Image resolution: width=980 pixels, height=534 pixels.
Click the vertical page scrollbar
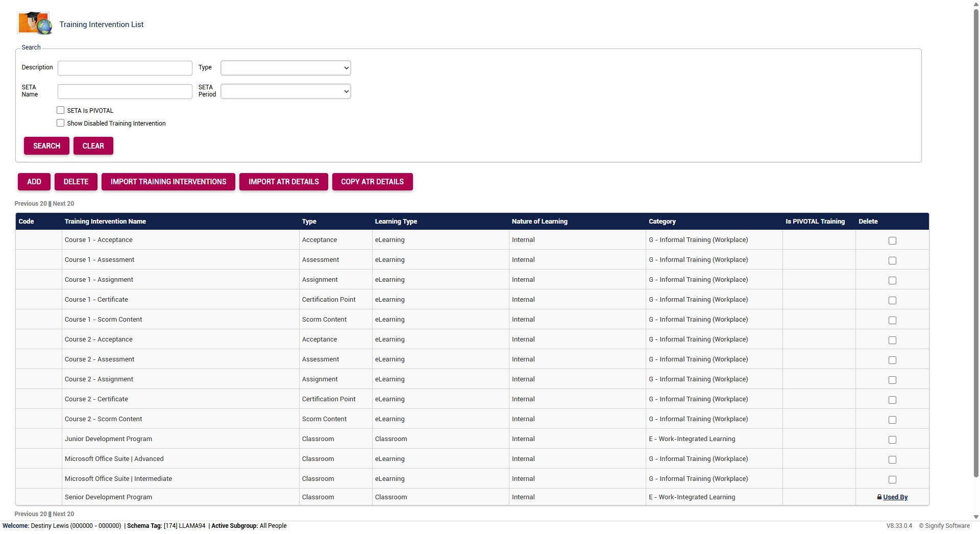[976, 242]
